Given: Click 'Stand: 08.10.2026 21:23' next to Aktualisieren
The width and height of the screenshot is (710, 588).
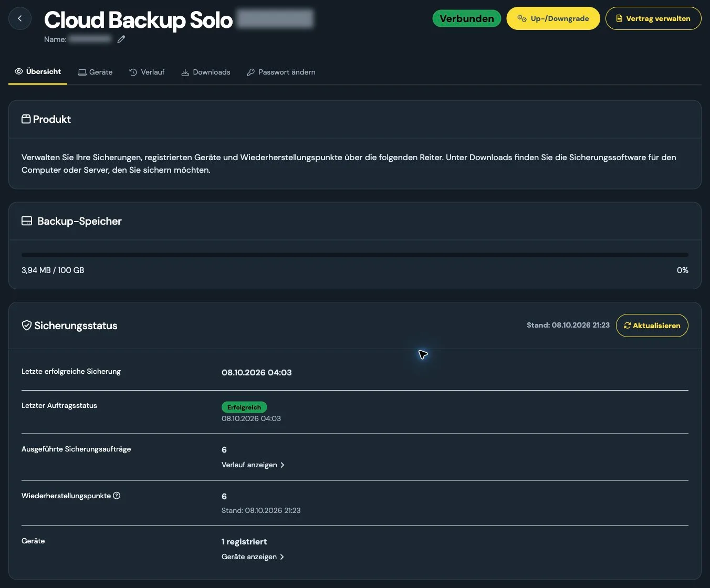Looking at the screenshot, I should [x=568, y=325].
